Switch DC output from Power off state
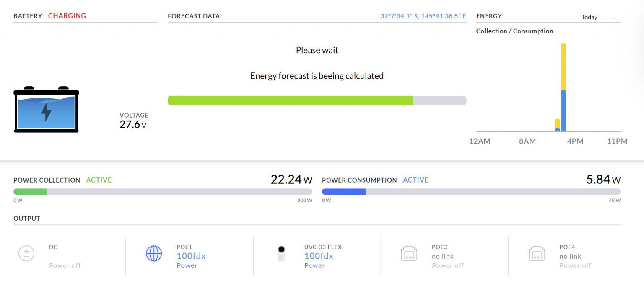Image resolution: width=644 pixels, height=288 pixels. click(65, 265)
